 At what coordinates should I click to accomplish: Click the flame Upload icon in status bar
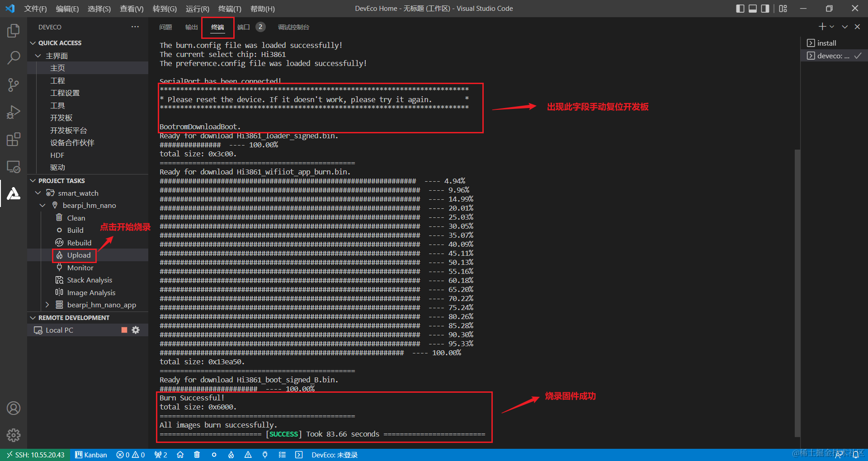point(231,455)
